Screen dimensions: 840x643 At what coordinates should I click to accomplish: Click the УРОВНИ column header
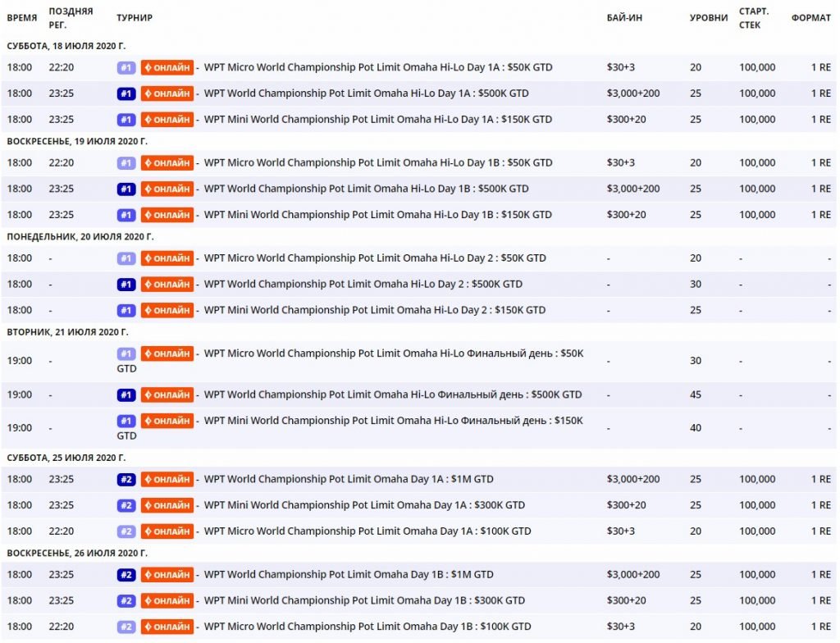point(708,18)
